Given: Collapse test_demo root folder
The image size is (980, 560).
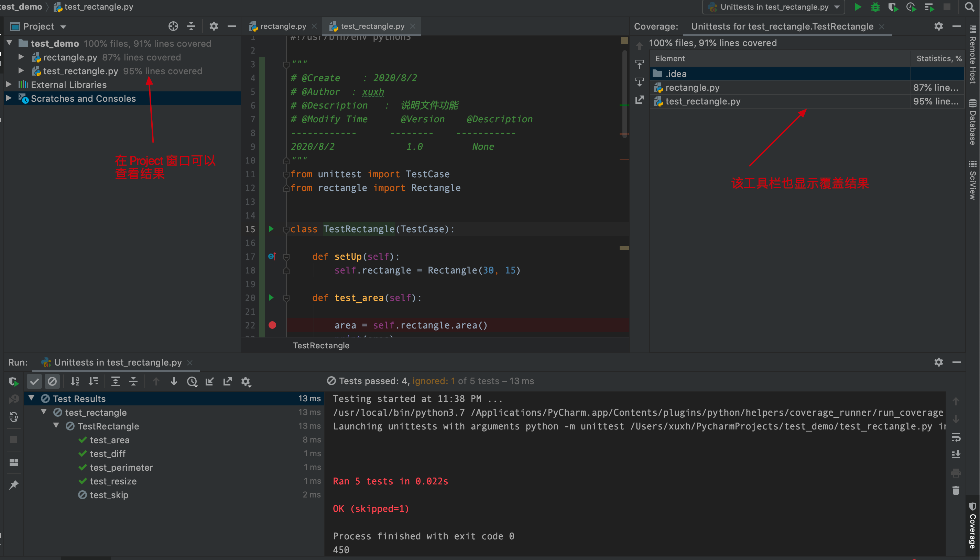Looking at the screenshot, I should (10, 43).
